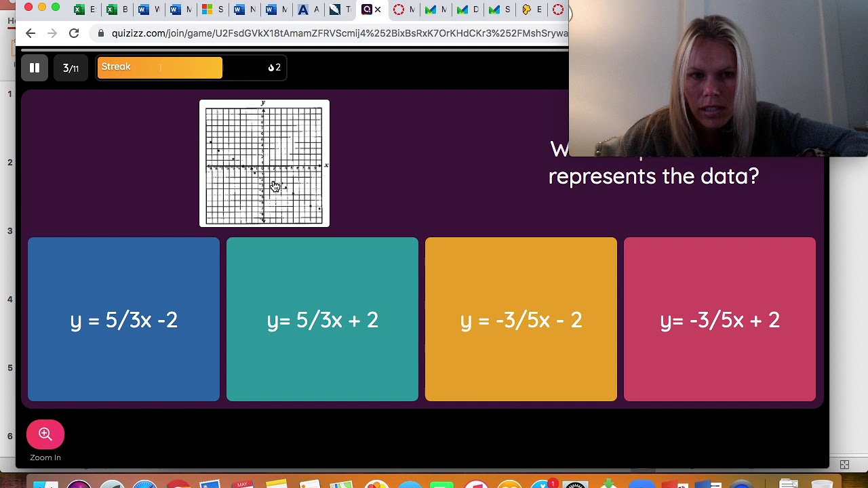Switch to the Excel tab labeled E
This screenshot has width=868, height=488.
click(86, 9)
